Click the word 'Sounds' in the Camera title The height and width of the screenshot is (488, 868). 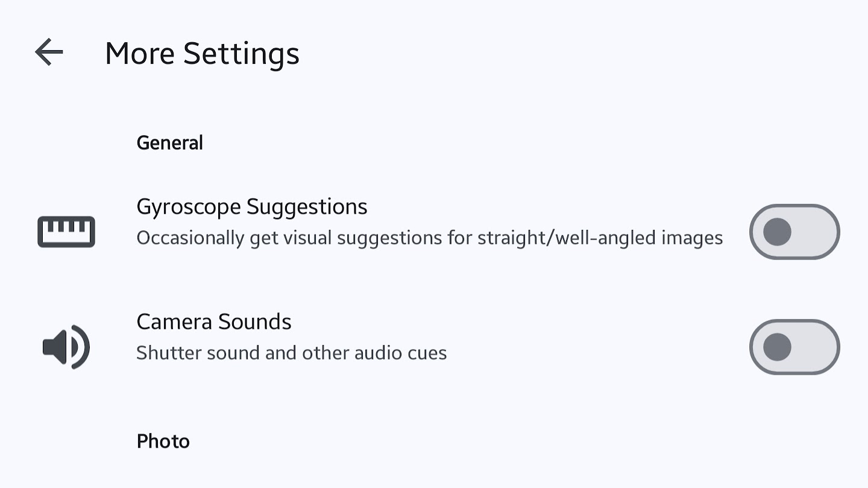coord(255,322)
